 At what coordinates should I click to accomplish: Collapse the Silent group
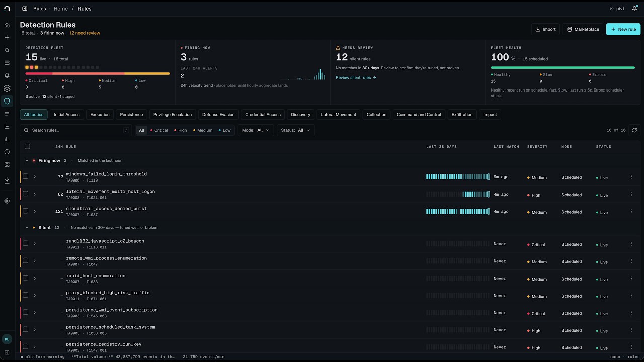[27, 227]
